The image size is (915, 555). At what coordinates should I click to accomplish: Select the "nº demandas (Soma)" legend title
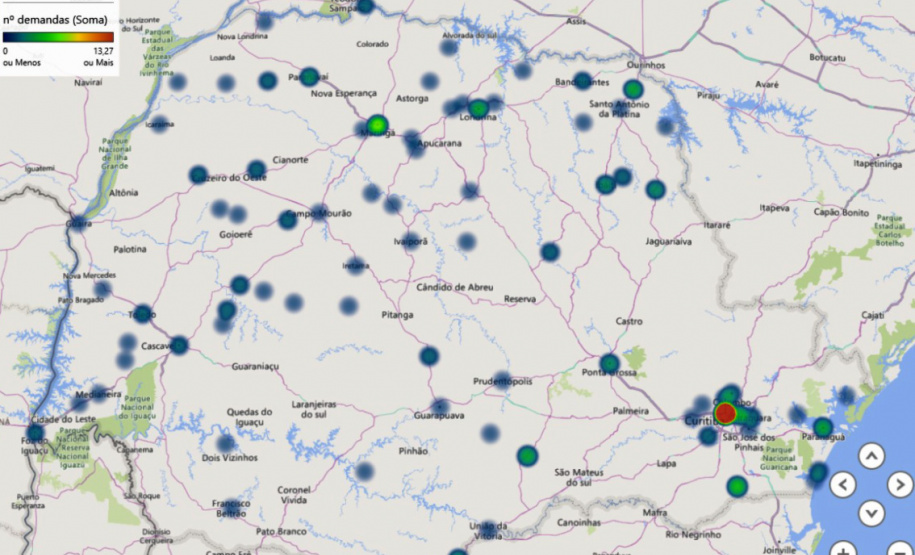tap(55, 19)
